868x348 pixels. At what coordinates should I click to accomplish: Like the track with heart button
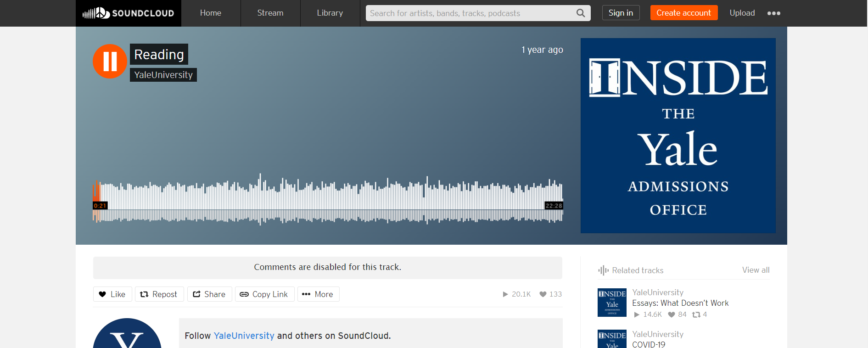(x=112, y=294)
